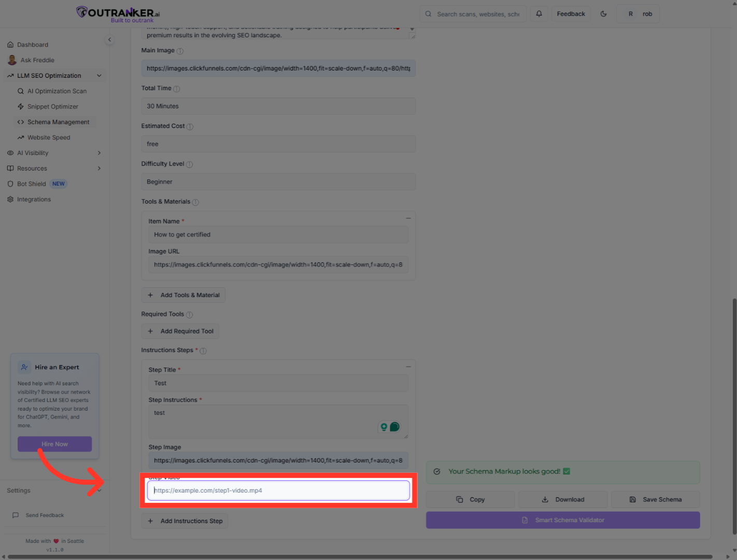
Task: Download the schema markup
Action: pos(563,500)
